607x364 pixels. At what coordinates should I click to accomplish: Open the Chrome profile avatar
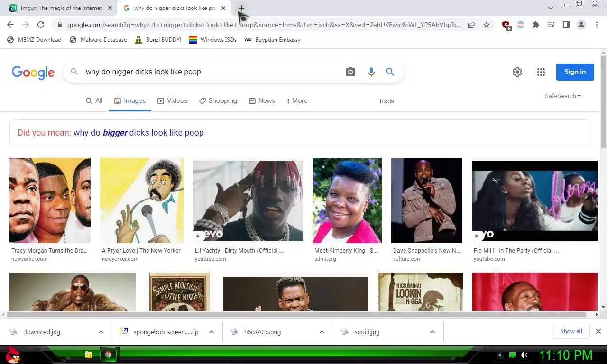tap(581, 25)
